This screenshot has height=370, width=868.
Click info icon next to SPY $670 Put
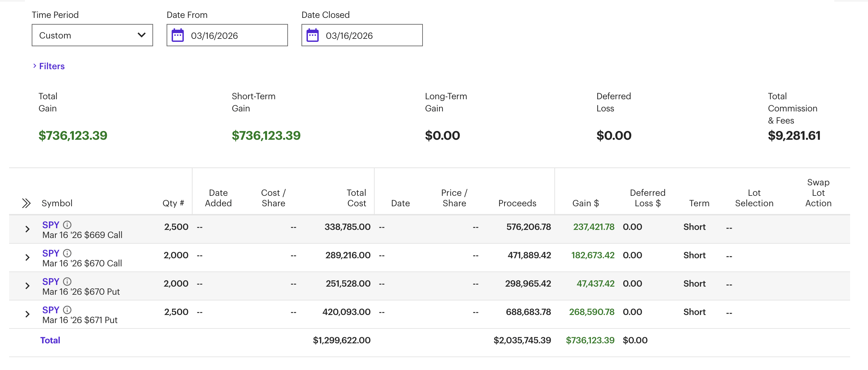click(x=67, y=282)
